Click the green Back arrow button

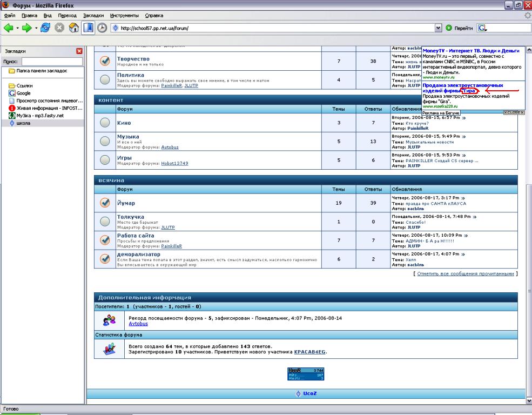[x=9, y=28]
